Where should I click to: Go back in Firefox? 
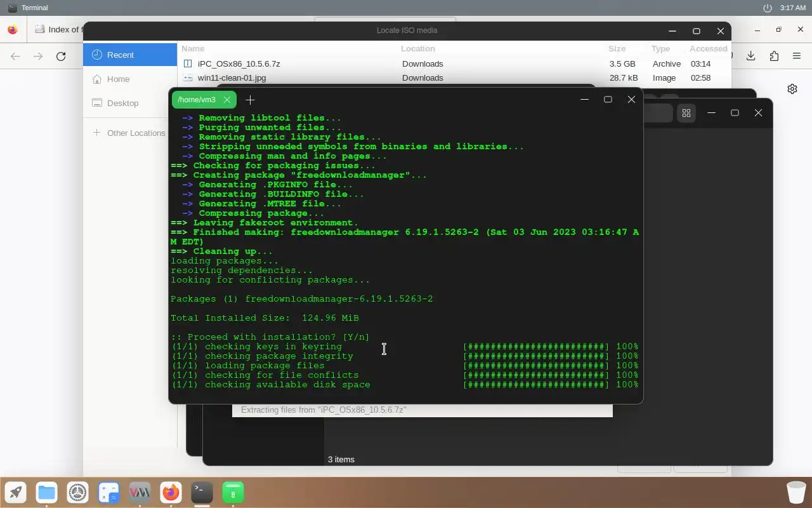click(x=15, y=56)
